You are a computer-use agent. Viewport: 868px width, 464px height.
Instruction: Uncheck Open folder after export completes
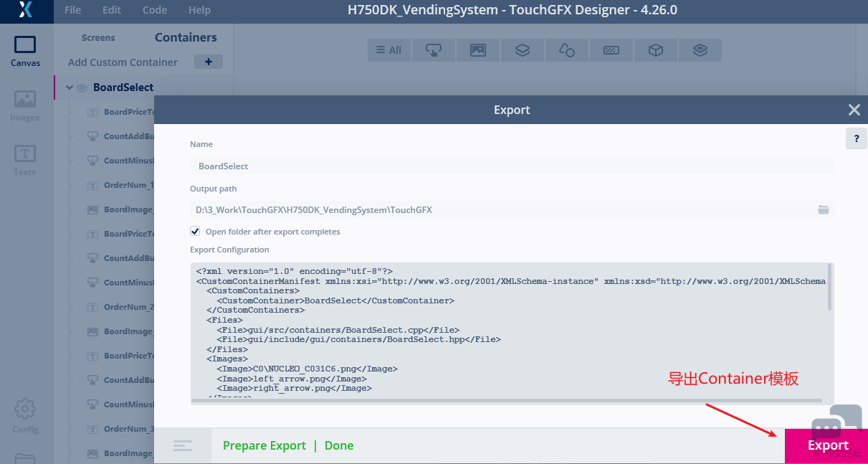[x=195, y=231]
